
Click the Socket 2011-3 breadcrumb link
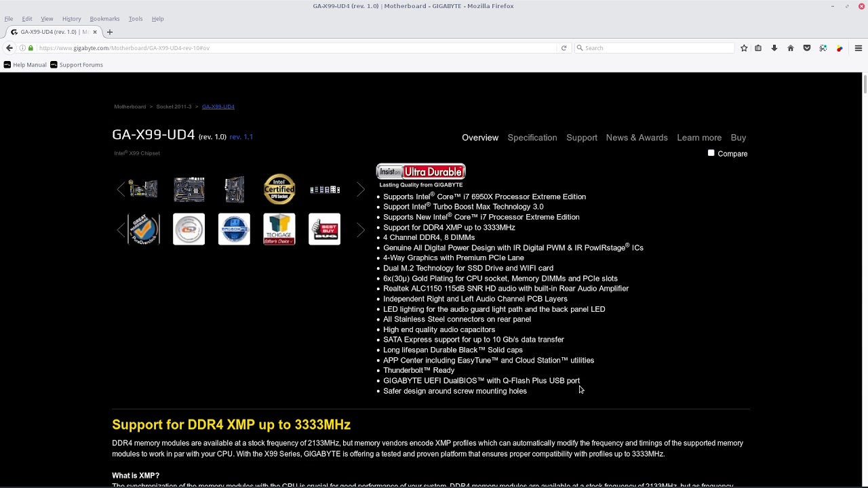(x=174, y=106)
